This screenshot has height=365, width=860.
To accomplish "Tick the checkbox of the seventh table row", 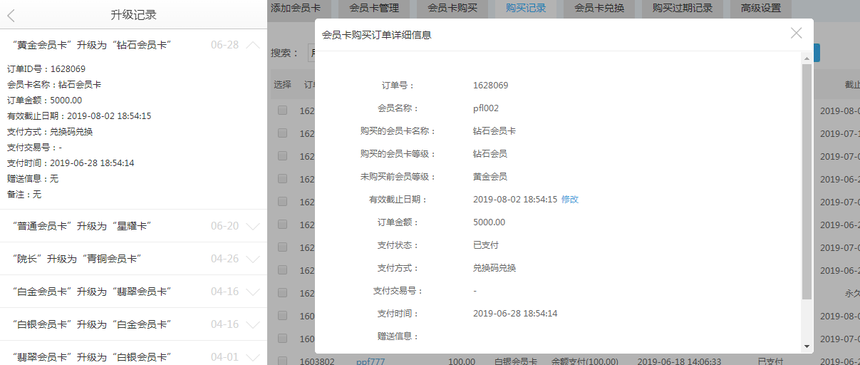I will click(282, 247).
